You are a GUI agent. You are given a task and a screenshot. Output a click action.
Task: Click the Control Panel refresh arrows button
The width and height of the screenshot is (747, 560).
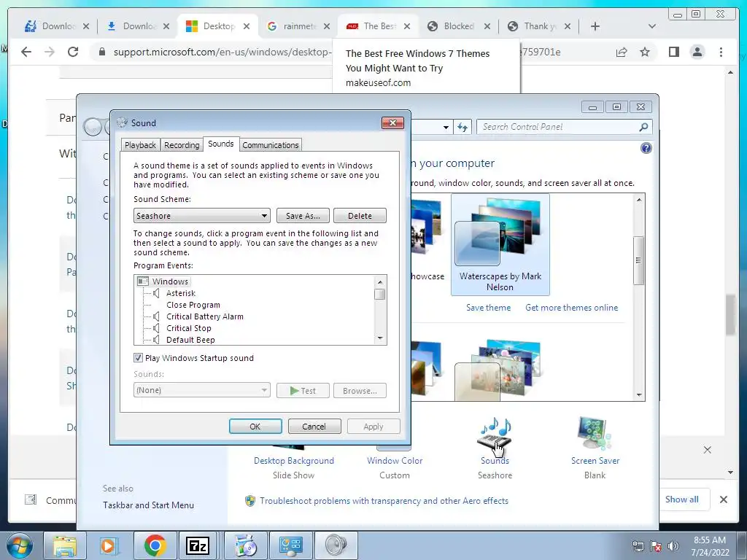pyautogui.click(x=462, y=127)
